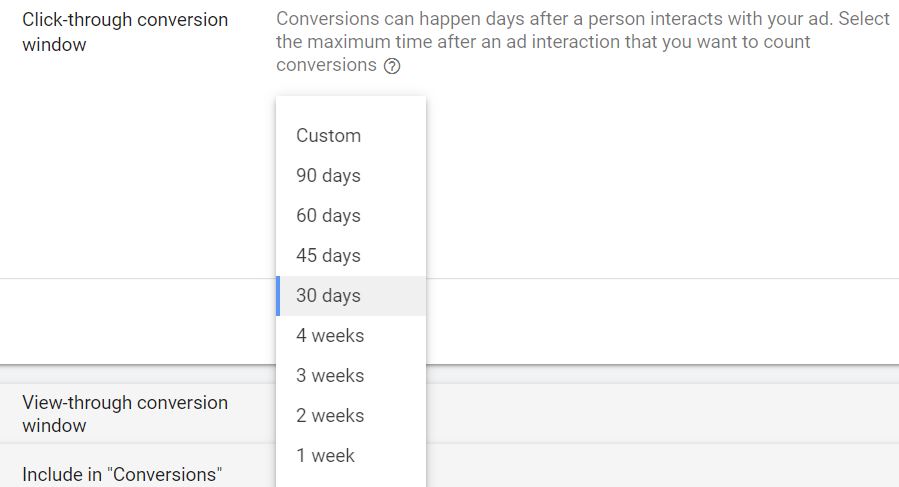Click empty space below 1 week in the dropdown

click(350, 480)
